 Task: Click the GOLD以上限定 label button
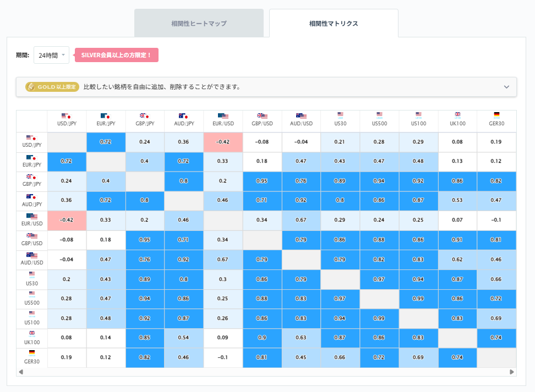click(x=51, y=87)
